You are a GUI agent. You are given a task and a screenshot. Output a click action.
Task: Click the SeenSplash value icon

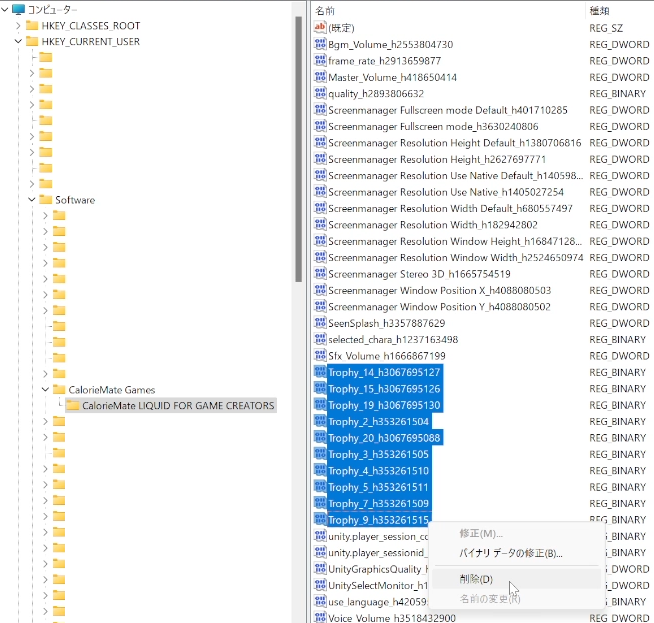(320, 323)
